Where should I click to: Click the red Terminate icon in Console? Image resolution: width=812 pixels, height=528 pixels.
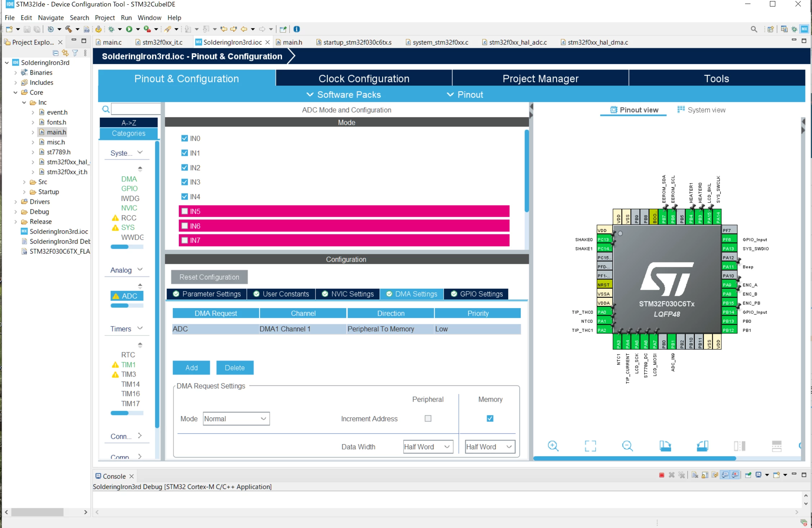point(662,475)
